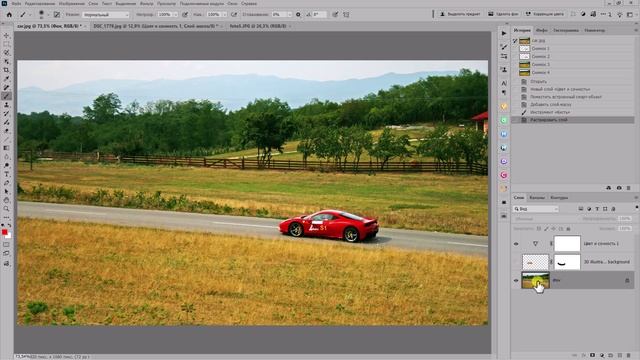The height and width of the screenshot is (360, 640).
Task: Hide the Цвет и сочность 1 layer
Action: [x=516, y=244]
